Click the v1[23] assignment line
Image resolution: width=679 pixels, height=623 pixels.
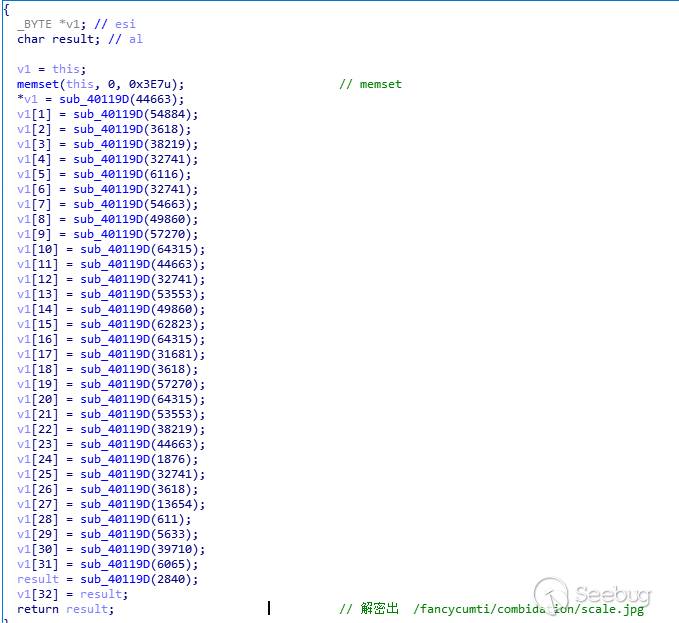click(x=111, y=445)
